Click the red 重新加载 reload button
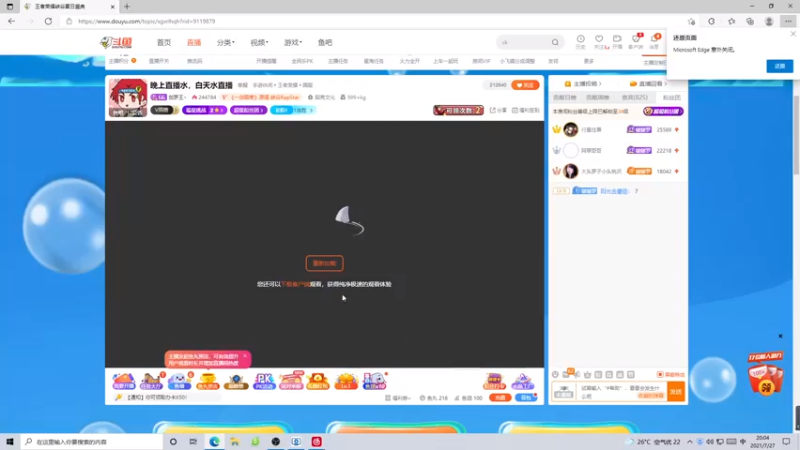The width and height of the screenshot is (800, 450). pyautogui.click(x=324, y=263)
